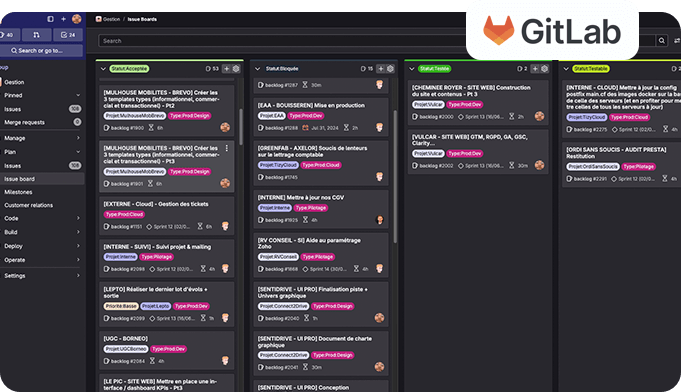Open the merge requests shortcut icon
This screenshot has height=392, width=681.
point(36,35)
